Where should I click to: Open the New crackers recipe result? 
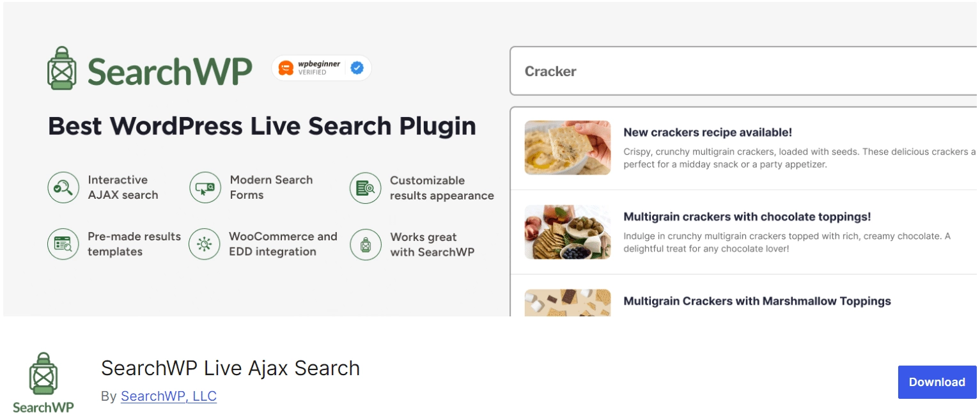point(708,132)
